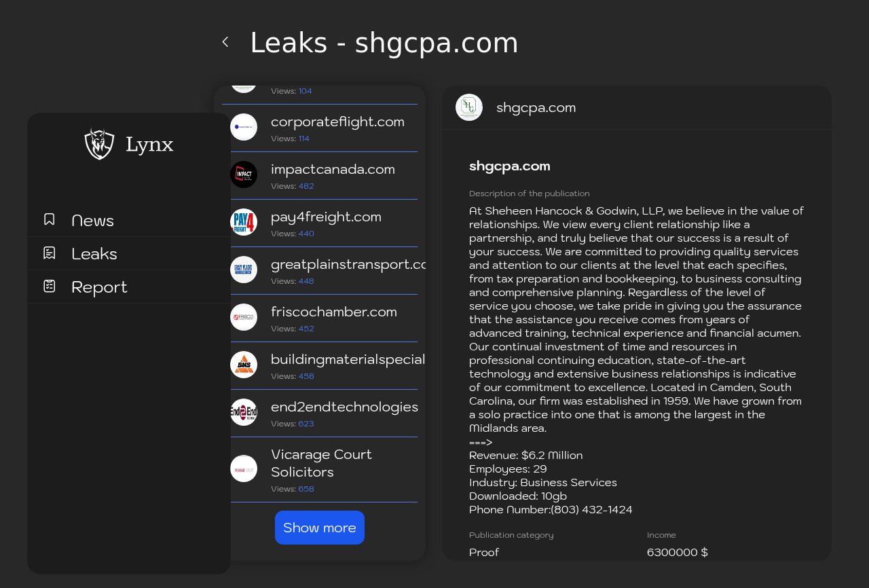Image resolution: width=869 pixels, height=588 pixels.
Task: Open the greatplainstransport leak entry
Action: [x=320, y=271]
